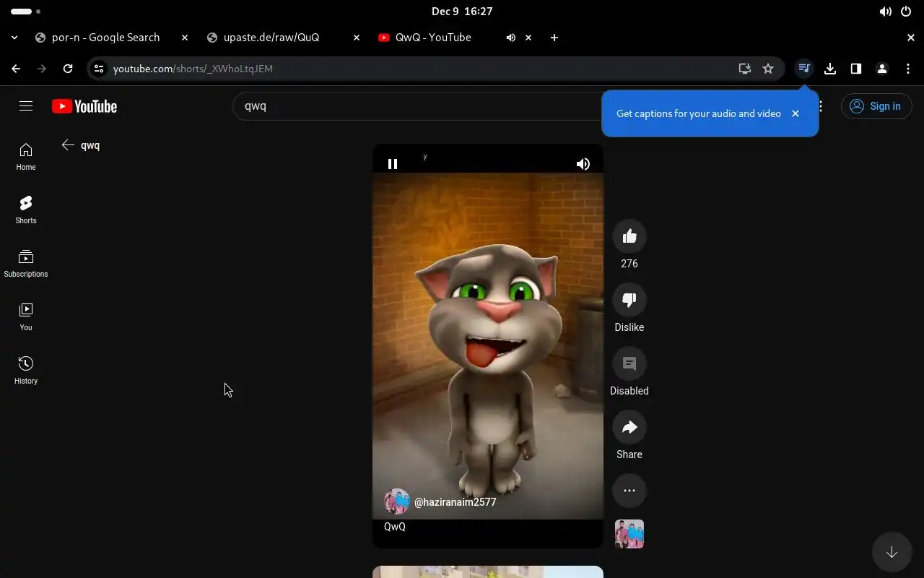This screenshot has height=578, width=924.
Task: Click install app icon in address bar
Action: point(745,69)
